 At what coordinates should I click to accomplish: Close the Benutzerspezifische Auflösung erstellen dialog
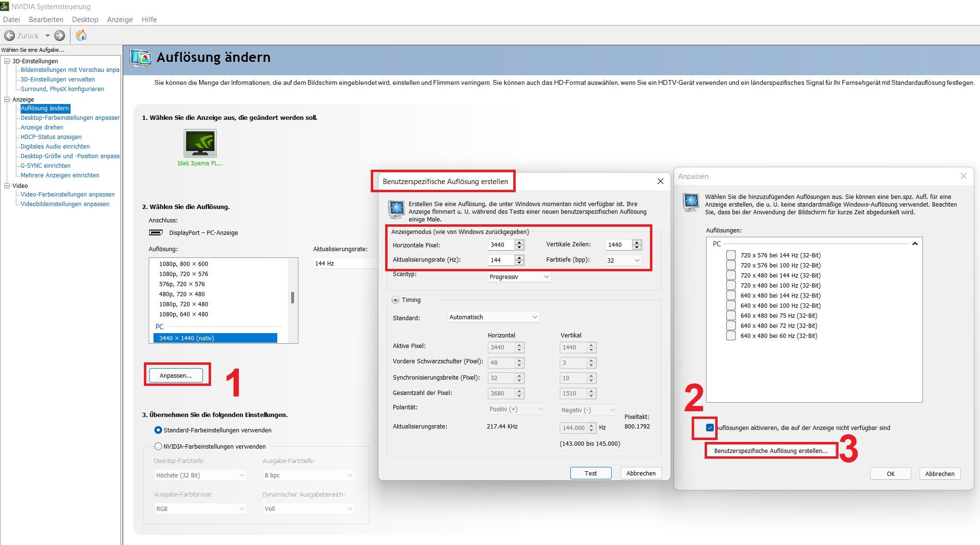[661, 181]
